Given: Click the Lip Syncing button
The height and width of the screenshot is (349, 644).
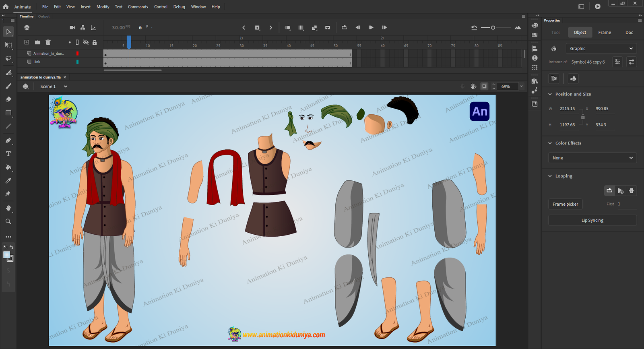Looking at the screenshot, I should (x=592, y=221).
